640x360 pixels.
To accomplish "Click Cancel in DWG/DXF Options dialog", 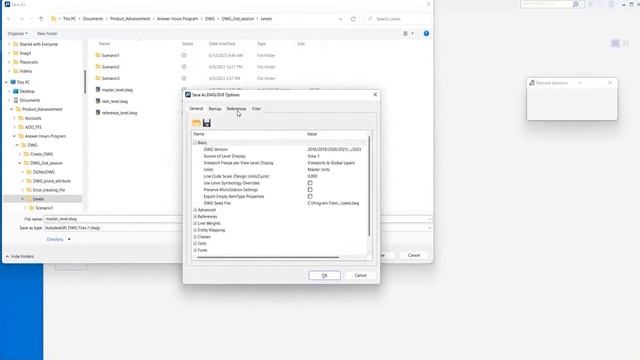I will [360, 276].
